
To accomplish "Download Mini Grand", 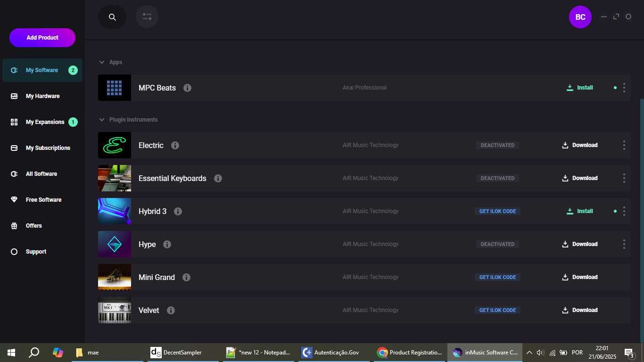I will coord(580,277).
